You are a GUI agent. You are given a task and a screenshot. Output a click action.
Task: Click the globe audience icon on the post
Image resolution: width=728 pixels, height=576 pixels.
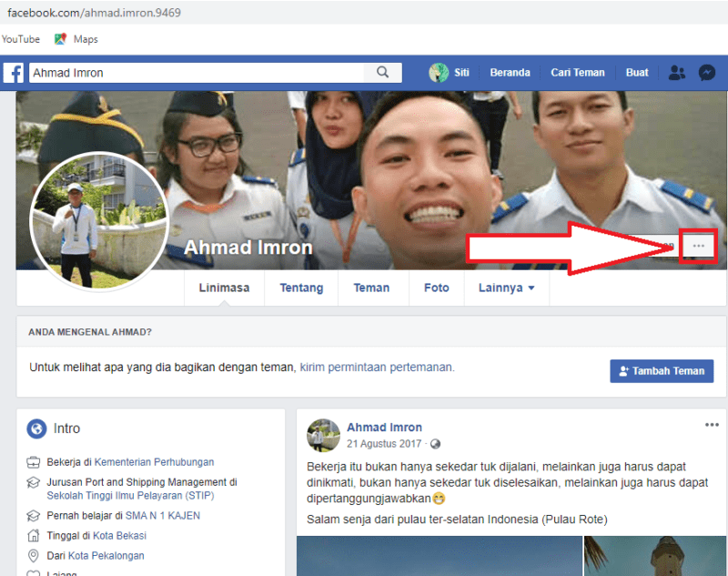click(x=435, y=444)
